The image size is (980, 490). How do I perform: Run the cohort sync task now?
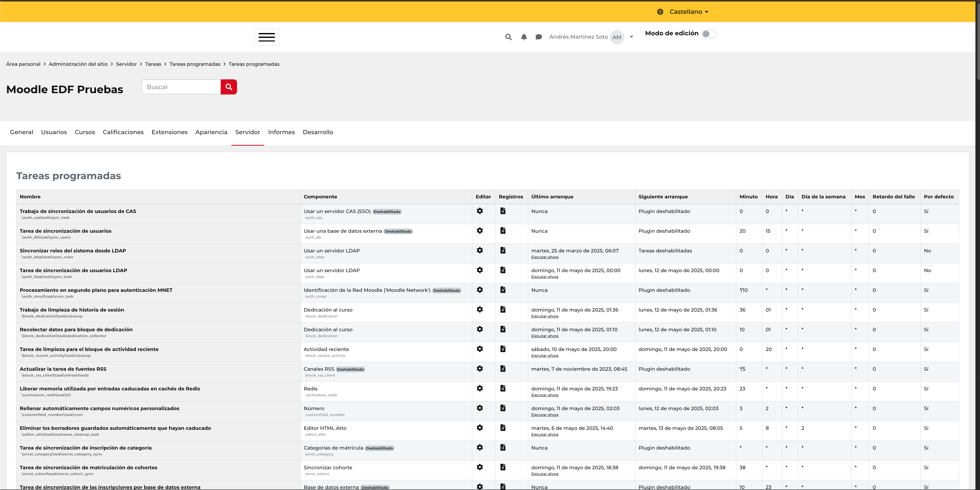[x=545, y=474]
